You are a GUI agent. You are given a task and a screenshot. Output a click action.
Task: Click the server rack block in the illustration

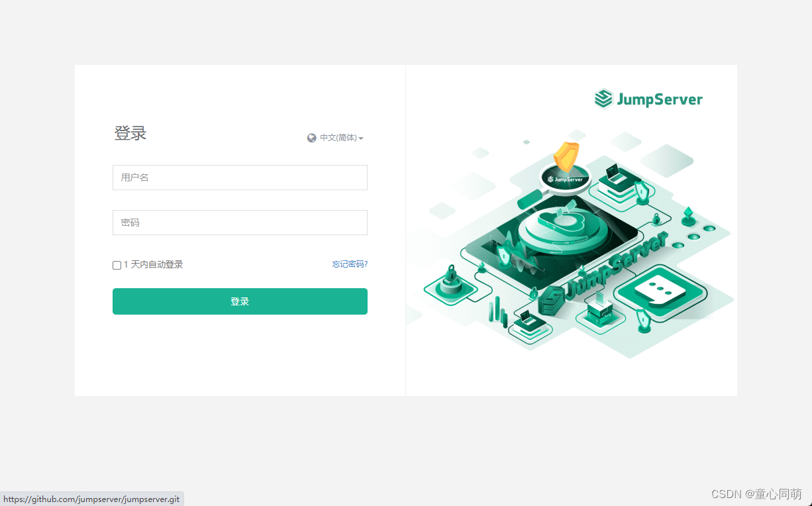[x=550, y=302]
